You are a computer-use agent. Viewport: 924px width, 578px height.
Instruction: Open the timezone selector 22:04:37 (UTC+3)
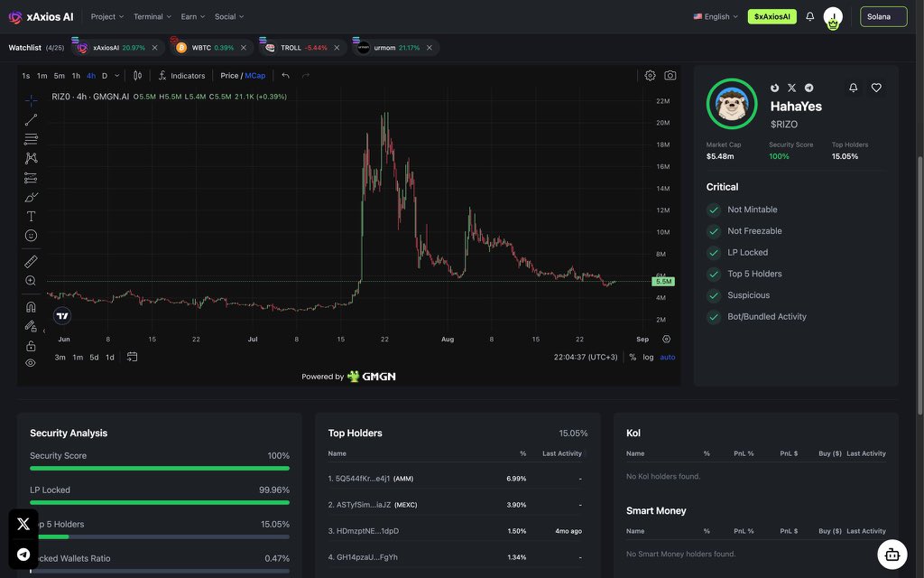pos(586,358)
